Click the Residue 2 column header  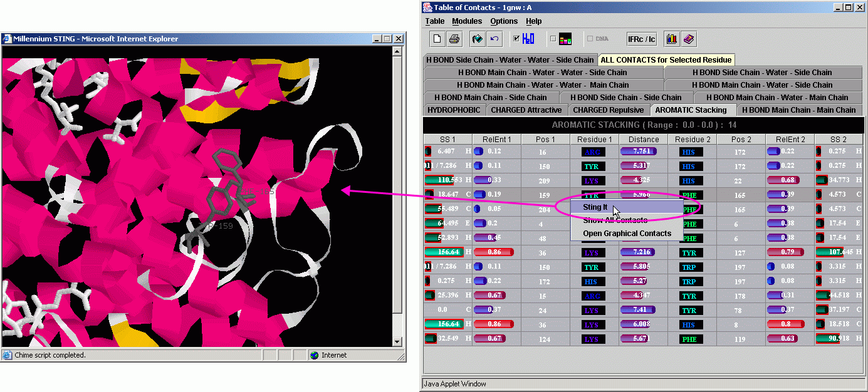tap(693, 139)
